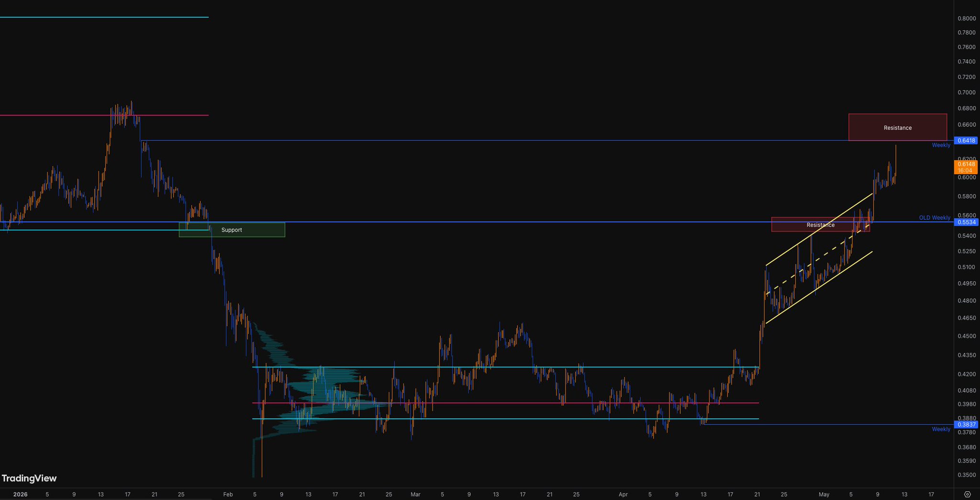Click the 0.6418 weekly price label
This screenshot has height=500, width=980.
coord(966,141)
